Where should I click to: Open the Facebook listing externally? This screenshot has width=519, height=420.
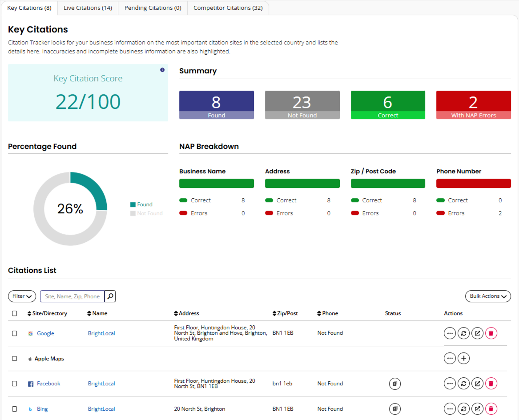click(x=477, y=384)
